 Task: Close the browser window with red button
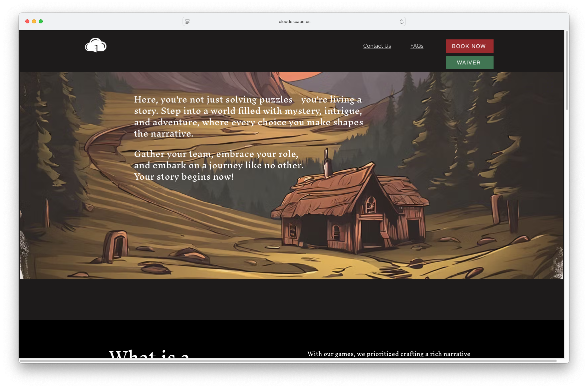point(27,21)
